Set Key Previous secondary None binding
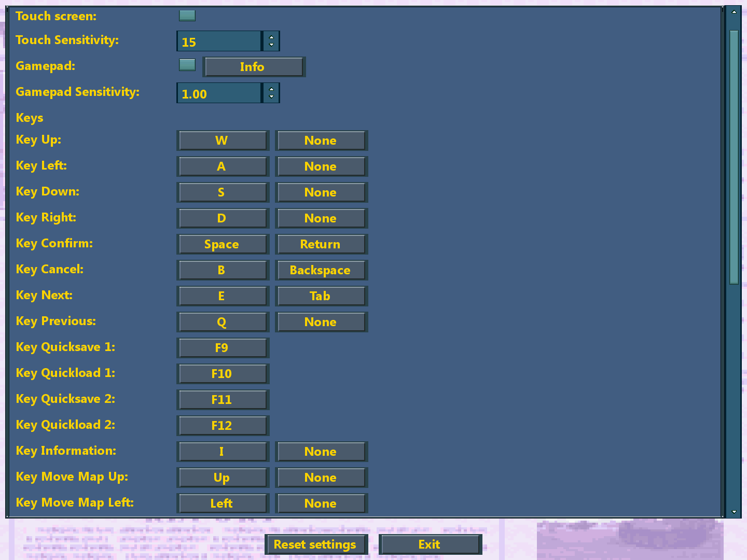 click(x=322, y=322)
